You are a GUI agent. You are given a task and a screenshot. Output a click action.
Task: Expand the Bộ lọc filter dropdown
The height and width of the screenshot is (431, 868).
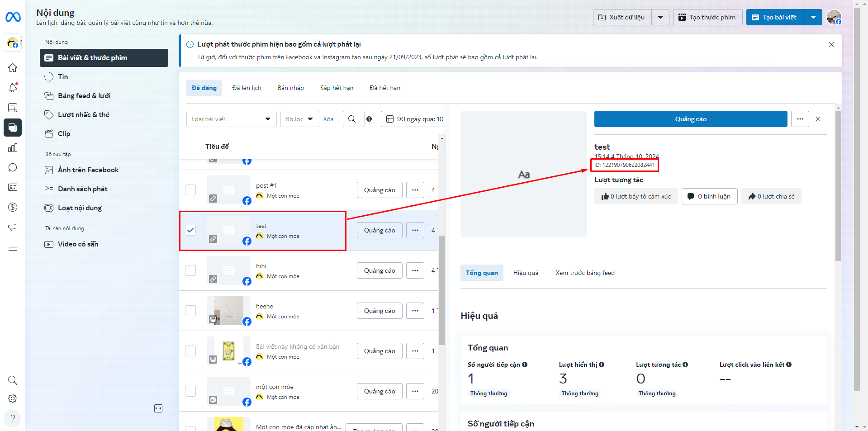(299, 119)
